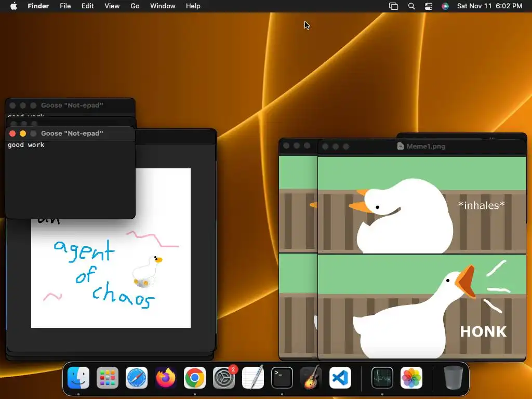Close the front Goose Not-epad window
The image size is (532, 399).
[12, 134]
